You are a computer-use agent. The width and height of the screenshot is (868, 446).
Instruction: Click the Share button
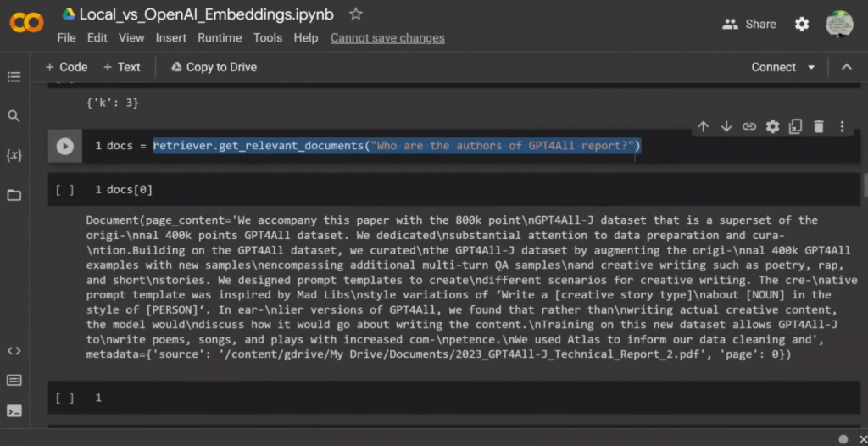[x=749, y=24]
